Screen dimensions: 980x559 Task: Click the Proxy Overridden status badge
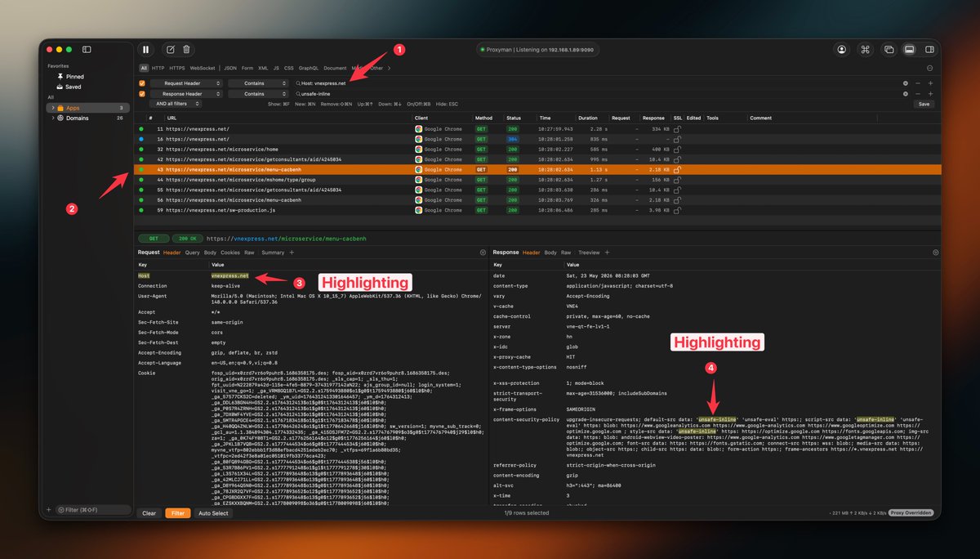(x=911, y=513)
